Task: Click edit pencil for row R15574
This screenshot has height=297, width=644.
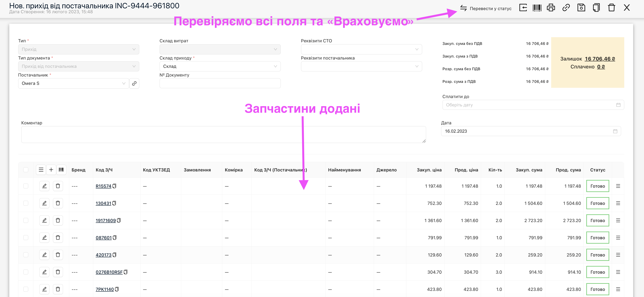Action: (44, 186)
